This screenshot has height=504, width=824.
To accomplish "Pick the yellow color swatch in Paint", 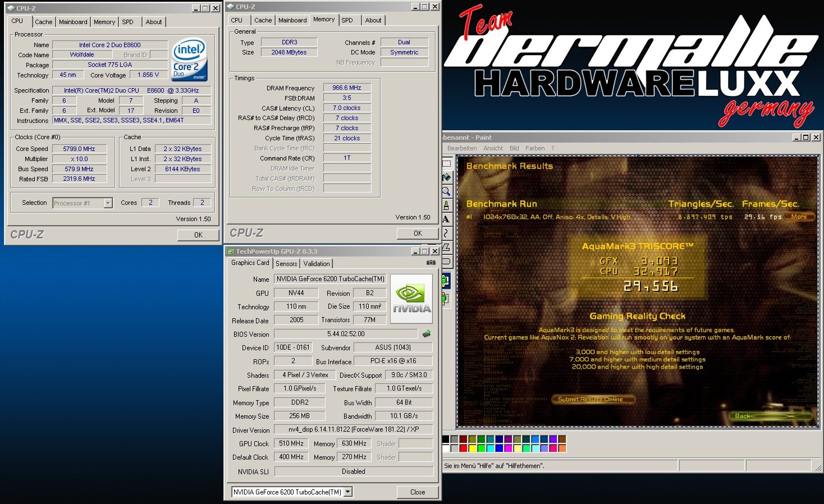I will click(x=473, y=448).
